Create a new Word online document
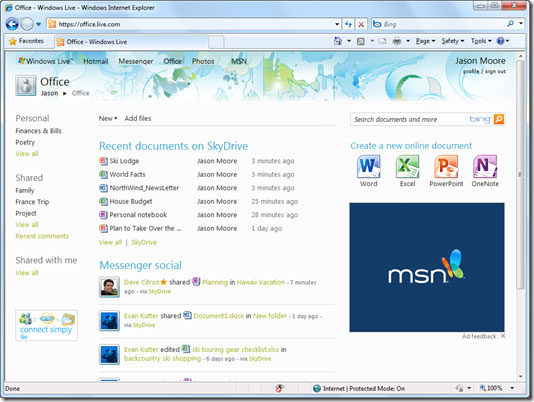 tap(368, 171)
